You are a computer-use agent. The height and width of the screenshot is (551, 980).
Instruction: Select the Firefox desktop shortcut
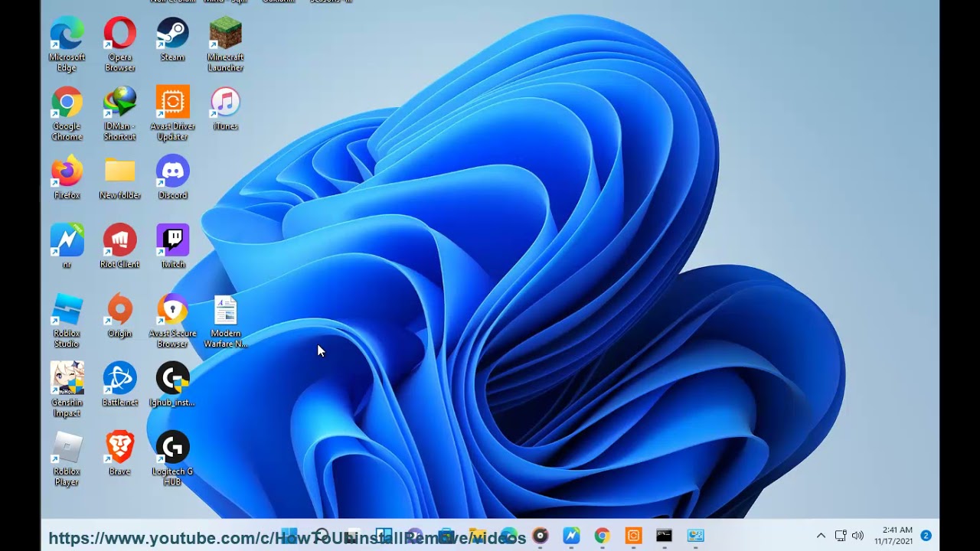click(67, 178)
